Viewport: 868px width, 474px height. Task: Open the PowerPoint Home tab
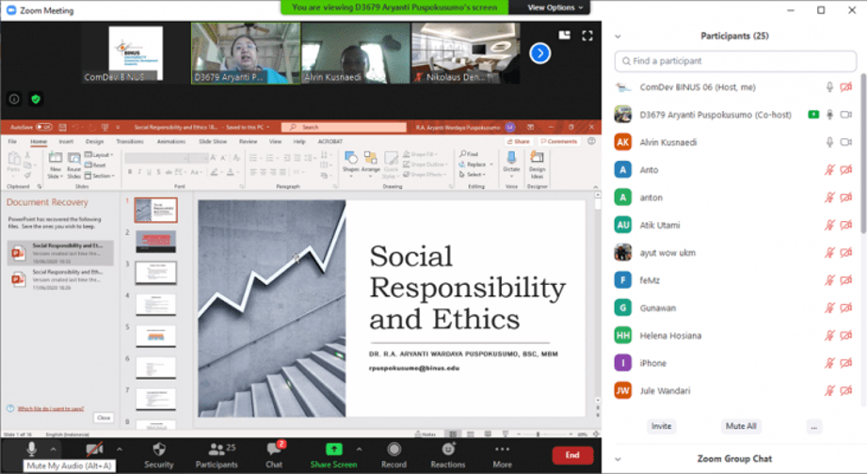click(39, 142)
